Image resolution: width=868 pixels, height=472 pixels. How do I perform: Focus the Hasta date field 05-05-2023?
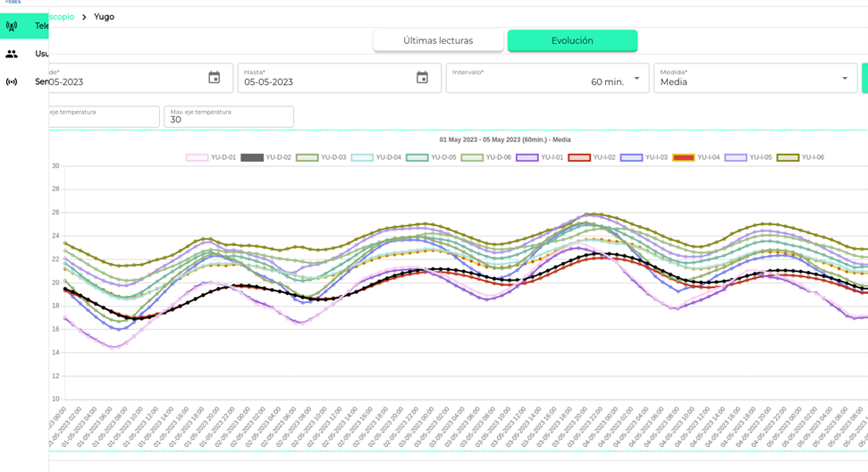(340, 78)
